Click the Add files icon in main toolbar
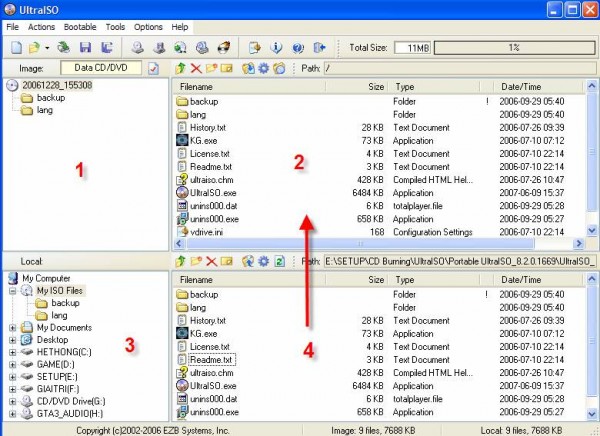The height and width of the screenshot is (436, 600). (254, 47)
